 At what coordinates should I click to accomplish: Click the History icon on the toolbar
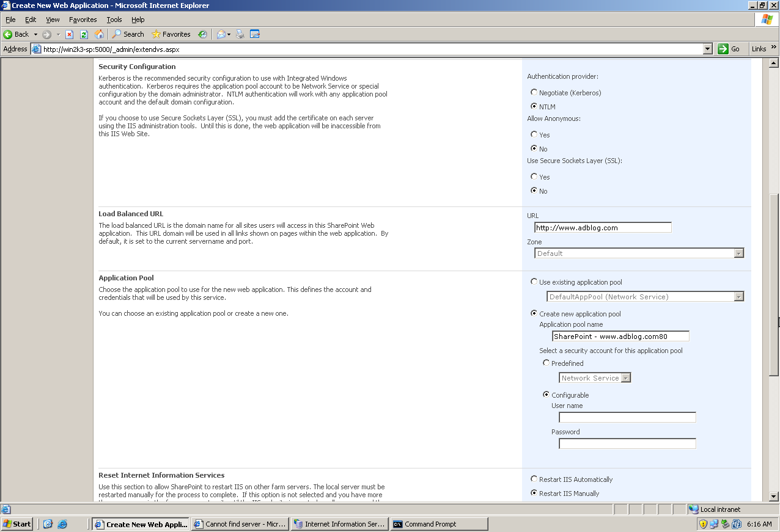202,34
